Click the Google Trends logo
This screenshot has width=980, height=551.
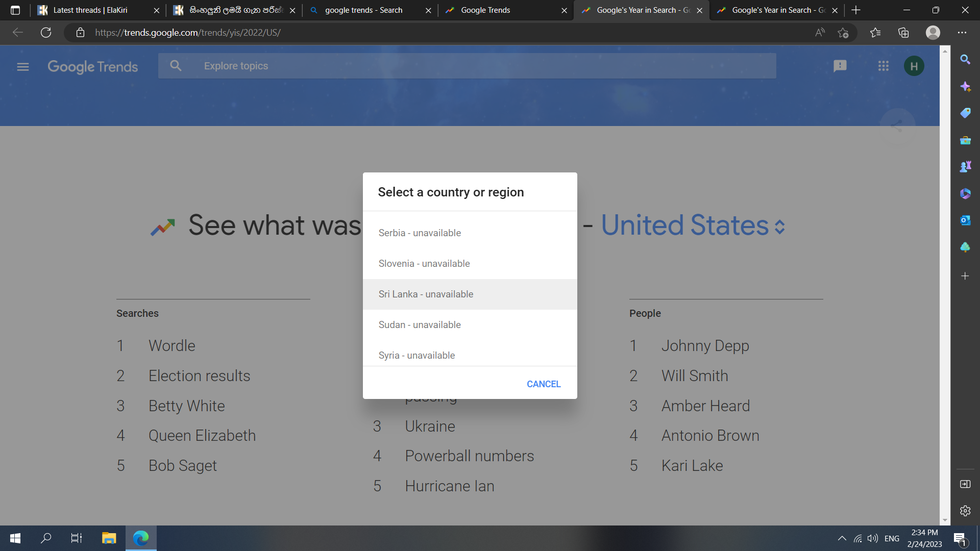click(x=92, y=67)
